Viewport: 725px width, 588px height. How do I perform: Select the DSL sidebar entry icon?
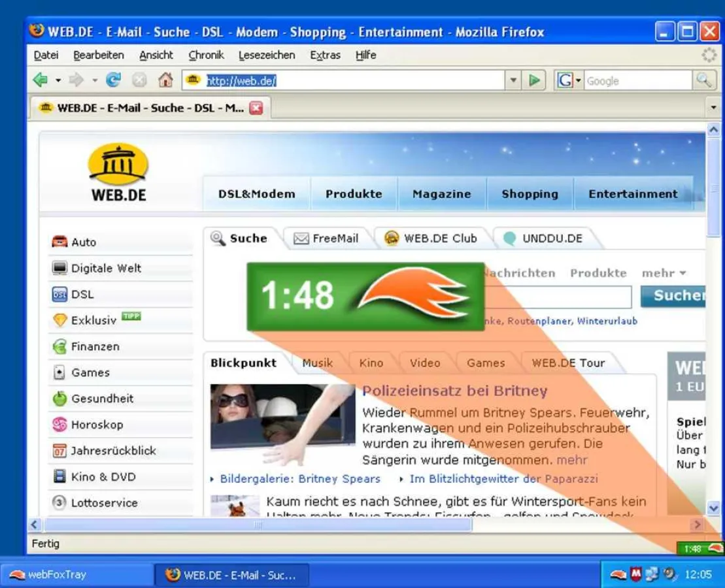[x=59, y=294]
